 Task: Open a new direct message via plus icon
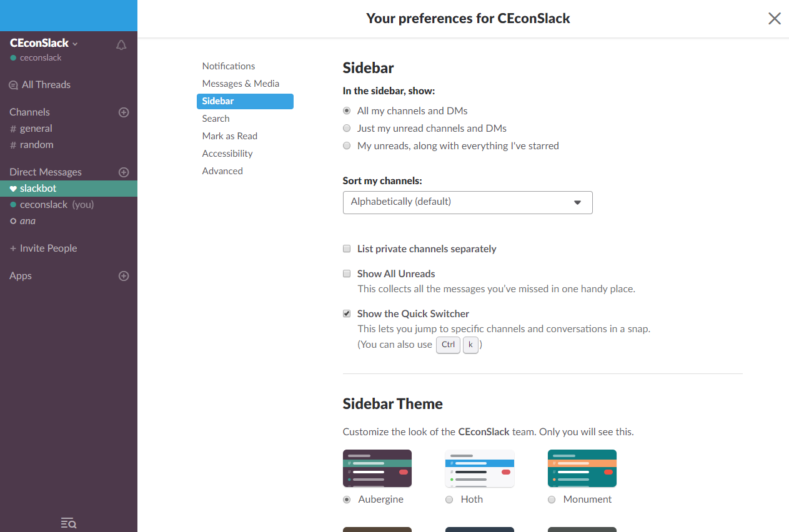coord(124,172)
